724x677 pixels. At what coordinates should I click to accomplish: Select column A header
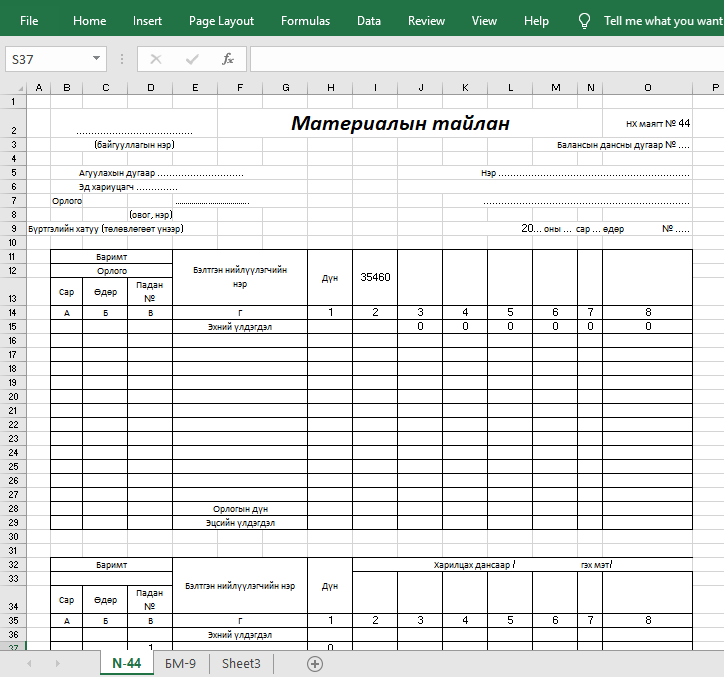[39, 88]
